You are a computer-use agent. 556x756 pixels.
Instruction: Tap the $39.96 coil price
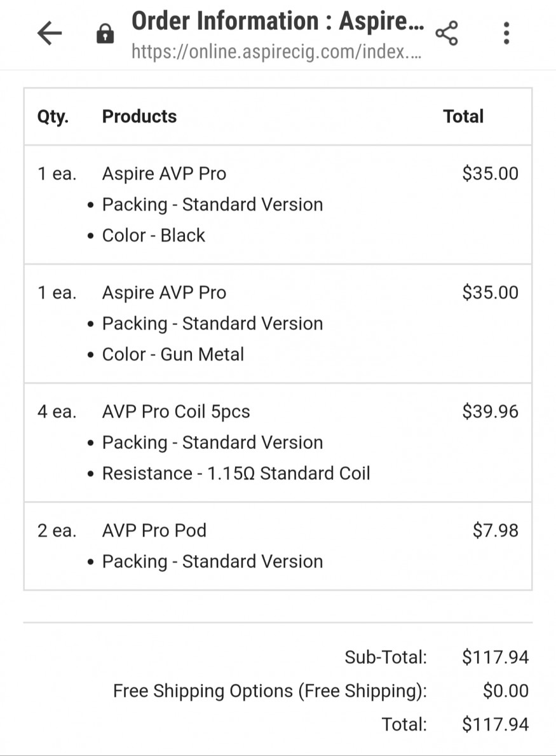pyautogui.click(x=490, y=411)
